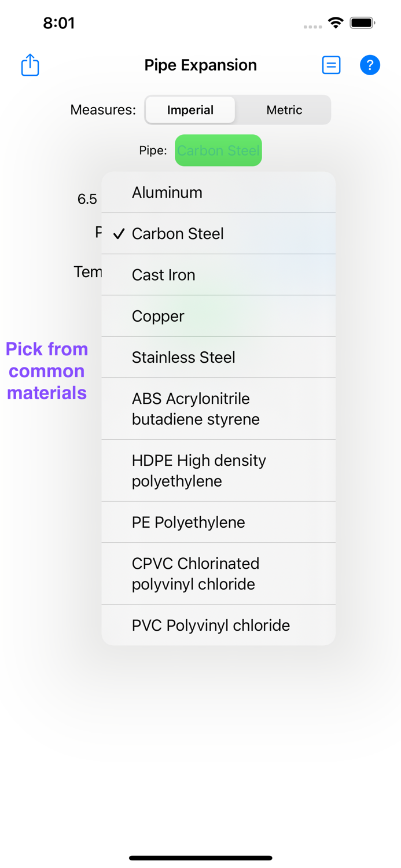Screen dimensions: 401x868
Task: Open the green Pipe material dropdown
Action: pyautogui.click(x=218, y=150)
